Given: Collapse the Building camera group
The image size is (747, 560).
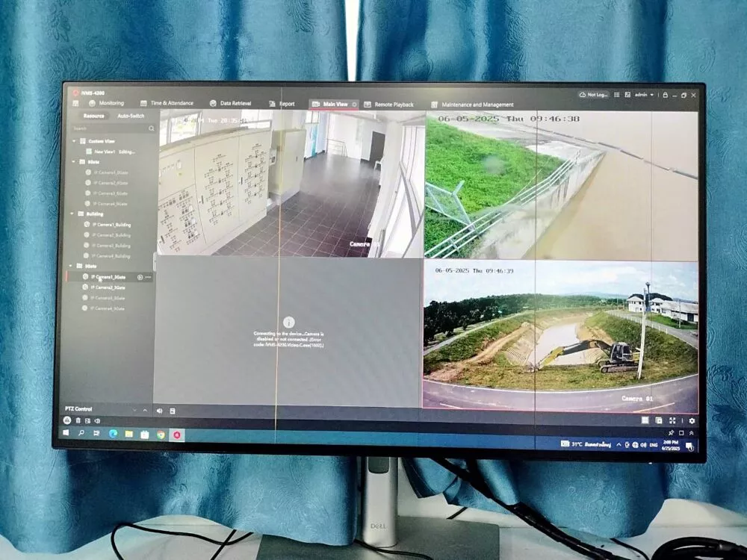Looking at the screenshot, I should coord(72,214).
